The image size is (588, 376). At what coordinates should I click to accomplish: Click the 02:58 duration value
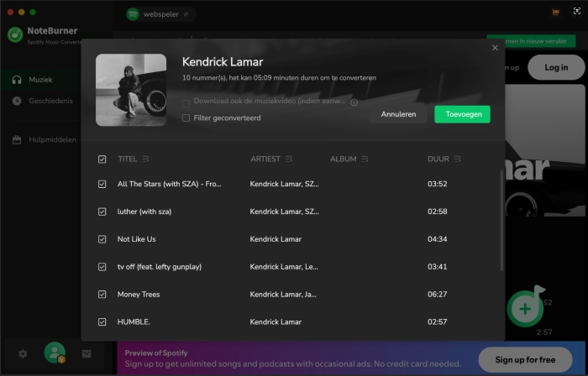tap(438, 211)
